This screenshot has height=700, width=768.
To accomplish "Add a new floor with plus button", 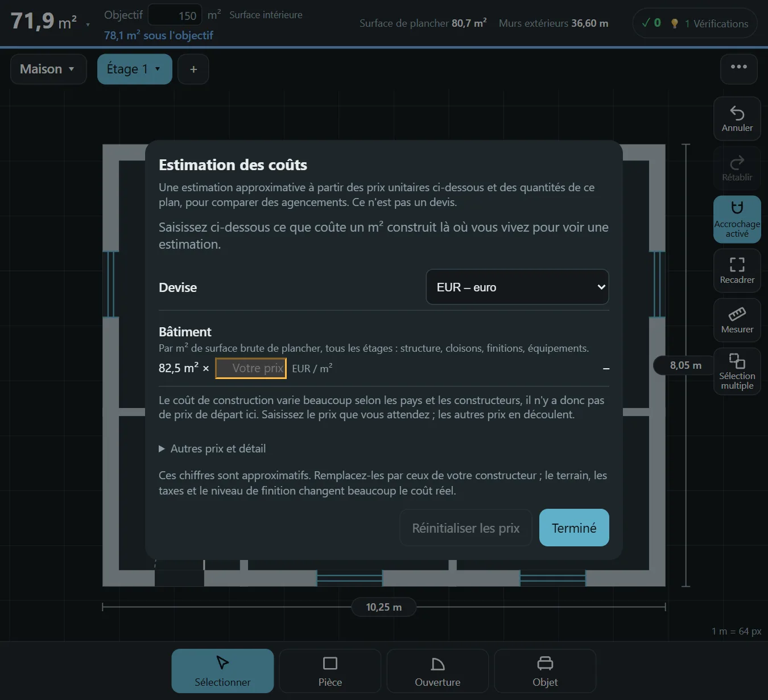I will (x=193, y=69).
